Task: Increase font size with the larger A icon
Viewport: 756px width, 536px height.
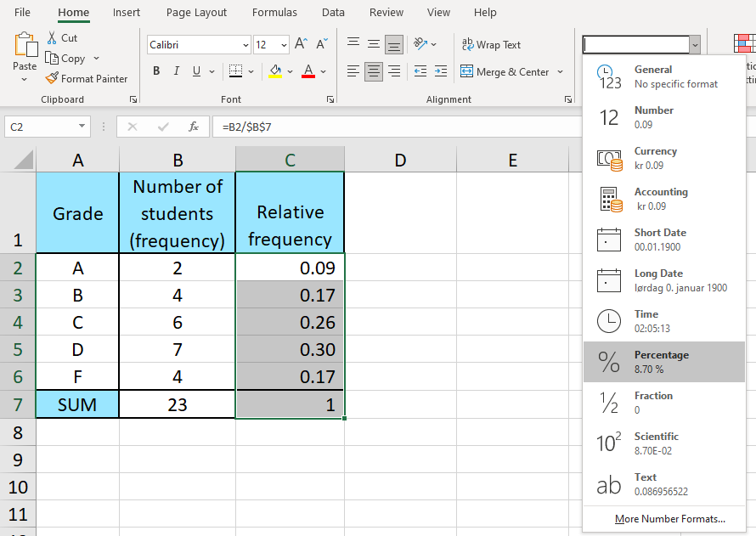Action: pyautogui.click(x=302, y=44)
